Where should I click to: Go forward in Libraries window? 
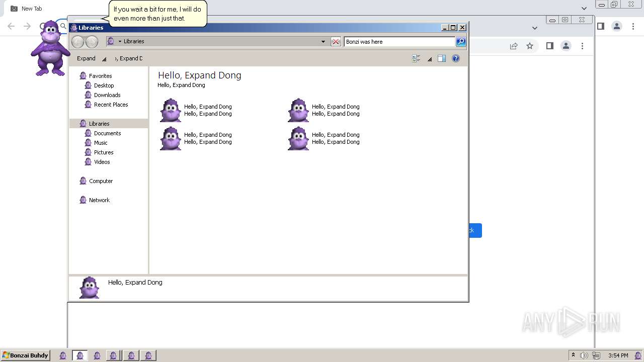tap(92, 42)
